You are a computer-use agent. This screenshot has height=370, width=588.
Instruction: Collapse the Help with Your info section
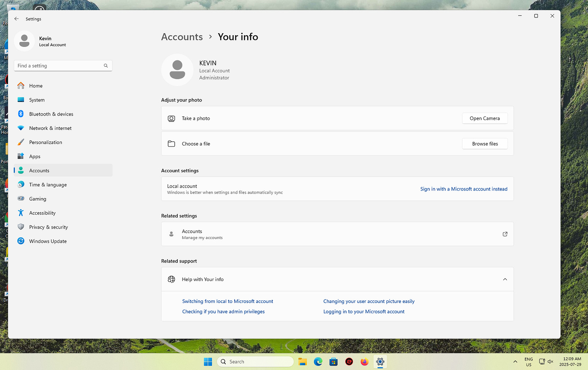tap(505, 279)
